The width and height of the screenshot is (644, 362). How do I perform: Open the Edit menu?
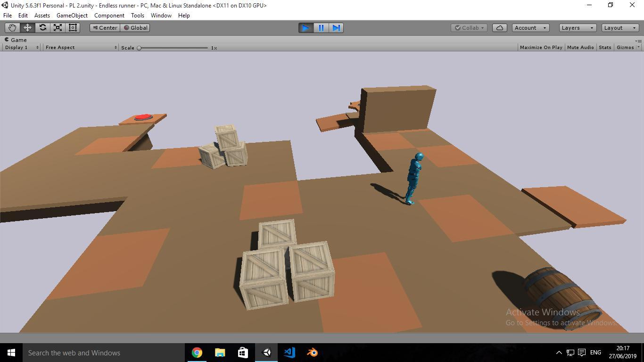coord(23,15)
